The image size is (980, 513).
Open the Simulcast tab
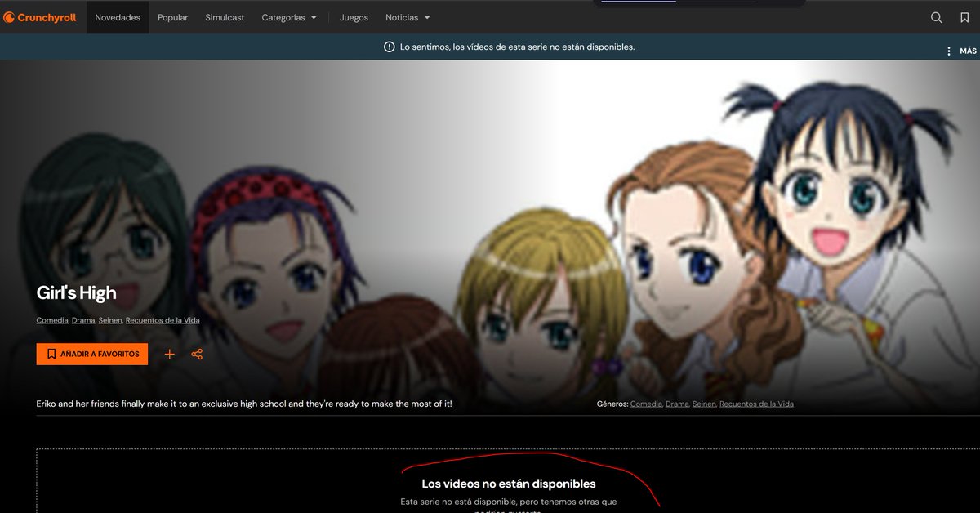[225, 17]
